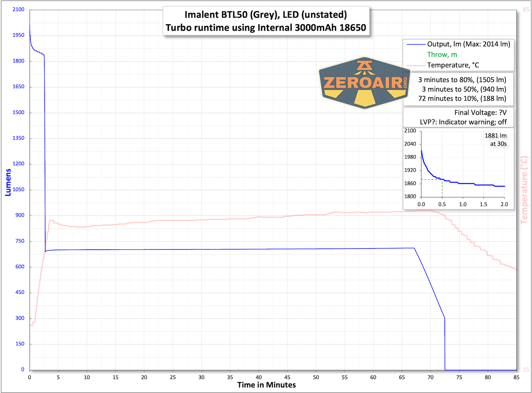Click the 0.5 tick label on the inset axis
The height and width of the screenshot is (393, 532).
point(442,204)
